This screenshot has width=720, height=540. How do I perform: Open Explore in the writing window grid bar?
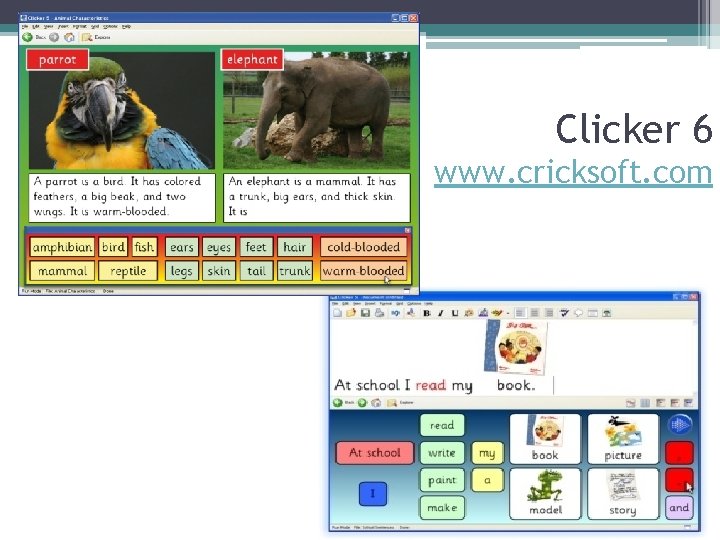pos(400,403)
